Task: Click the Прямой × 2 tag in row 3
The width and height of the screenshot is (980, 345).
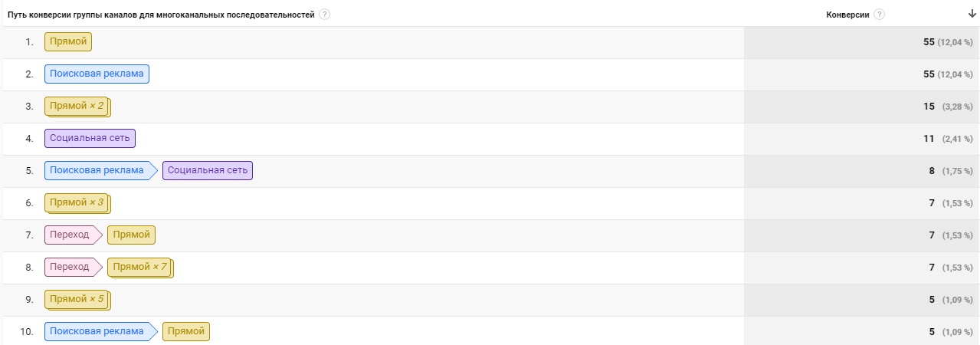Action: [x=77, y=106]
